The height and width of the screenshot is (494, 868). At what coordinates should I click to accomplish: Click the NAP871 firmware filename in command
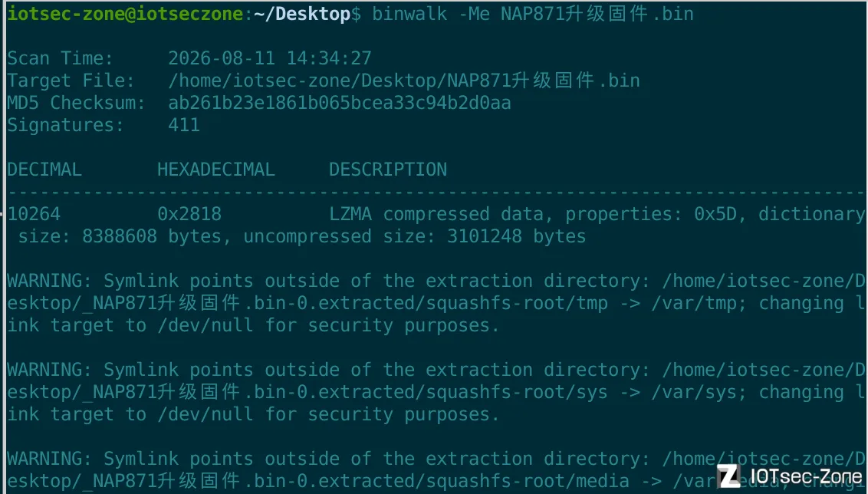pos(597,14)
